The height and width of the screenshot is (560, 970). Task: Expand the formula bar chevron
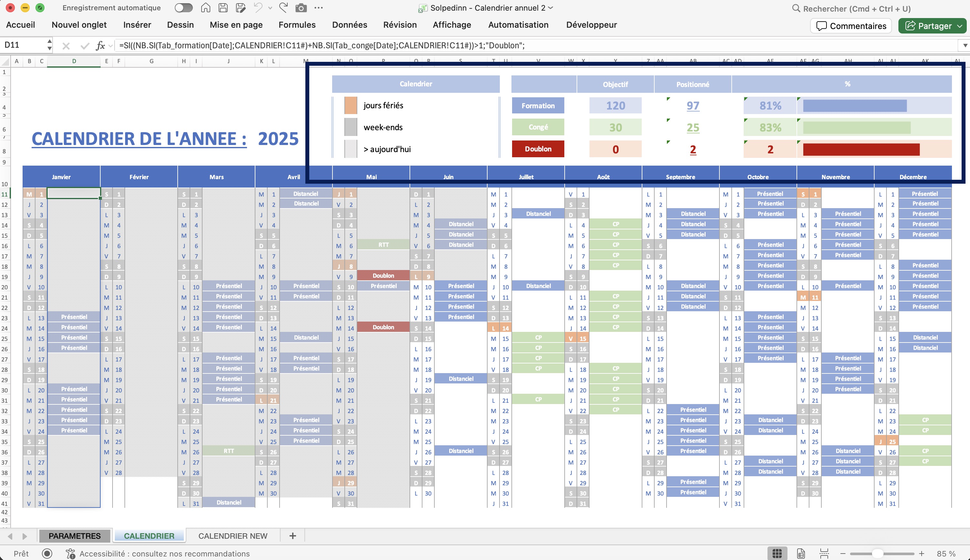[965, 45]
